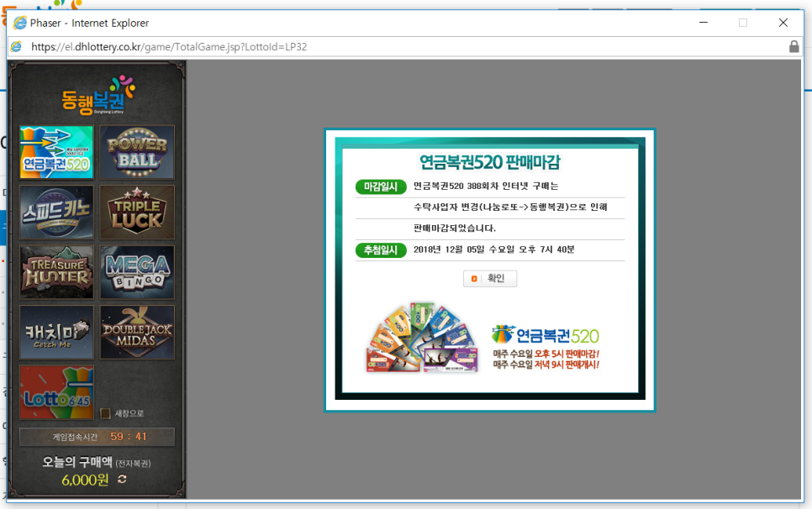Select the Double Jack Midas game
The width and height of the screenshot is (812, 509).
pos(137,332)
